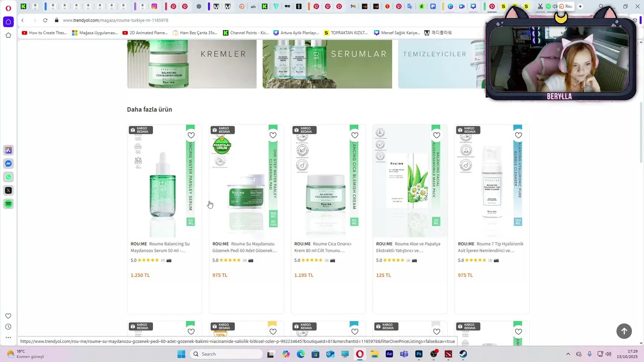Open sidebar favorites heart icon
The height and width of the screenshot is (362, 644).
[x=8, y=316]
